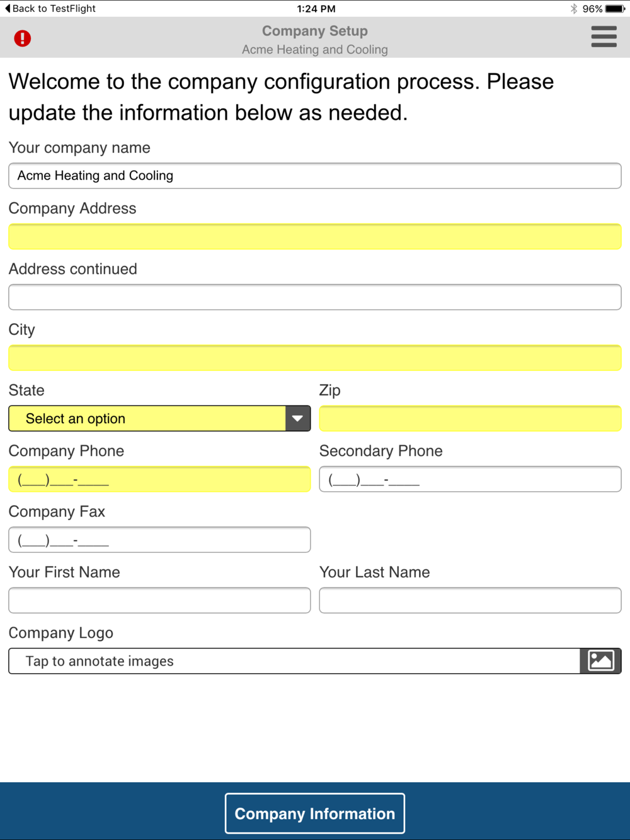
Task: Click into the Zip field
Action: tap(470, 419)
